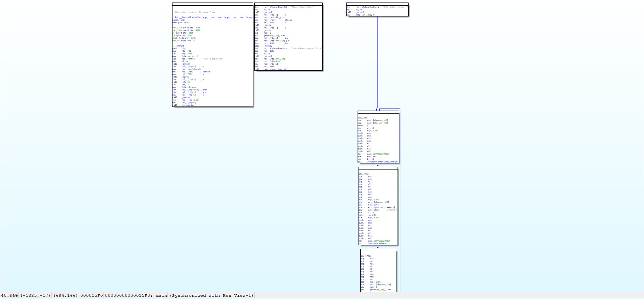Select 'lea rdi, [rbp+dest] ; dest' instruction
The height and width of the screenshot is (299, 644).
tap(190, 89)
